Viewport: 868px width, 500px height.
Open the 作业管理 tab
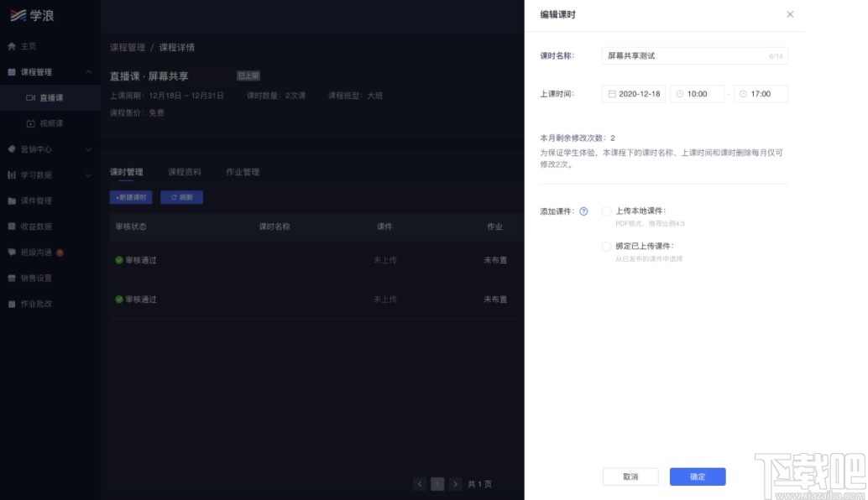coord(242,171)
